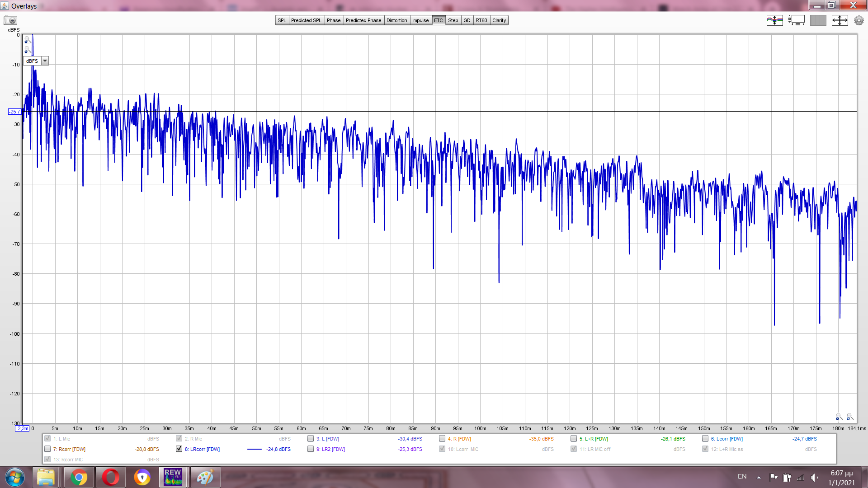The height and width of the screenshot is (488, 868).
Task: Click the separate traces icon
Action: coord(774,20)
